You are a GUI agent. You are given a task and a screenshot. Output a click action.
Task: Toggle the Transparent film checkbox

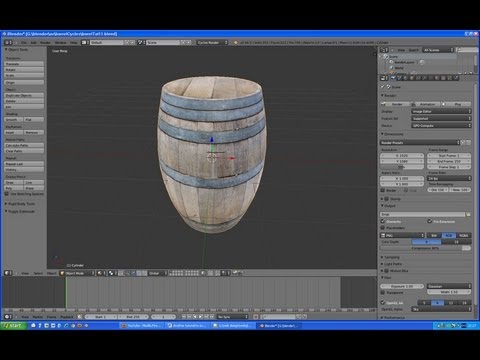coord(383,292)
